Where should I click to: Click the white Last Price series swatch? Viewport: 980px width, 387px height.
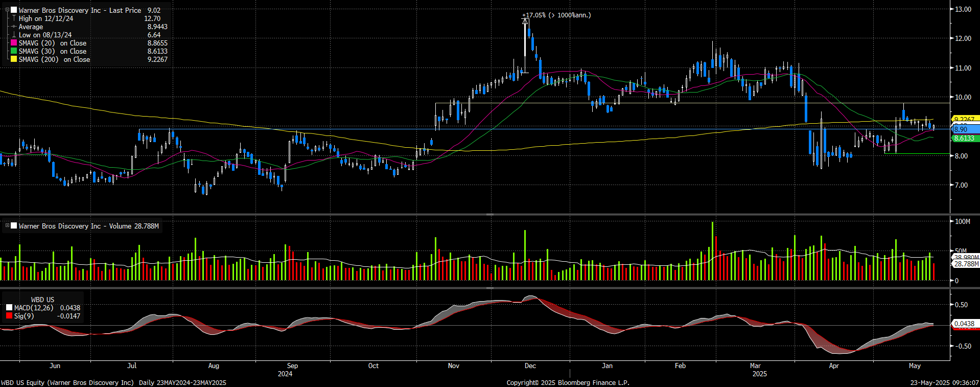pos(14,10)
